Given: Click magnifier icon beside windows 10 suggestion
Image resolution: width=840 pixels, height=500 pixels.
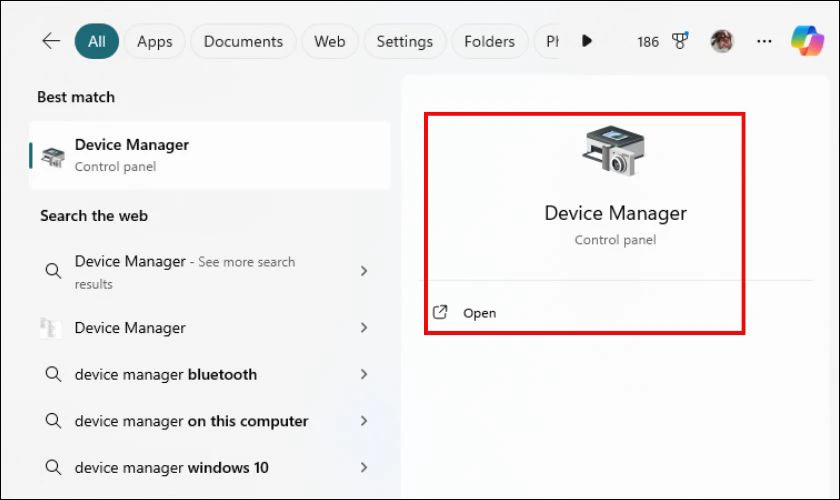Looking at the screenshot, I should point(52,467).
